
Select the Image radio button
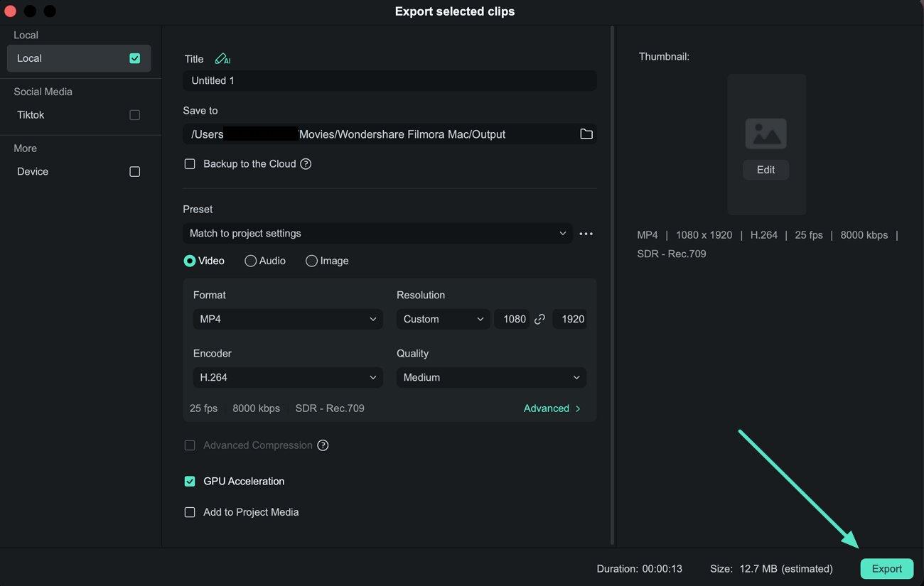[311, 261]
